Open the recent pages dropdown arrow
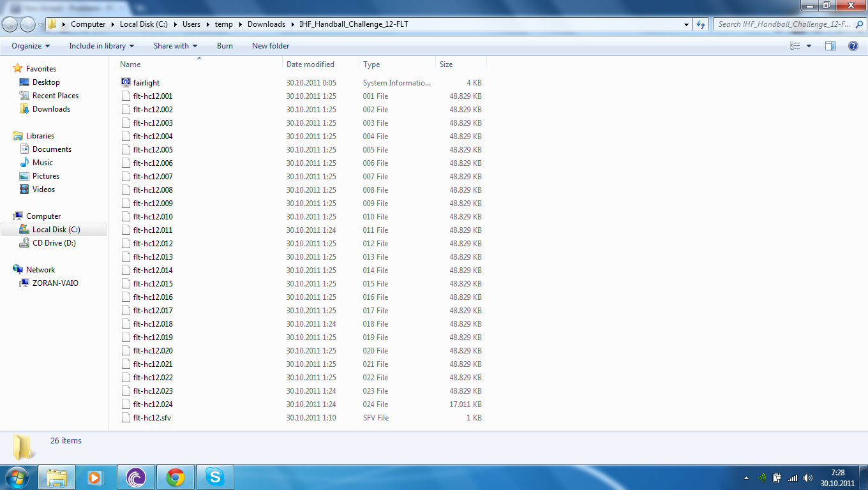Image resolution: width=868 pixels, height=490 pixels. 41,25
